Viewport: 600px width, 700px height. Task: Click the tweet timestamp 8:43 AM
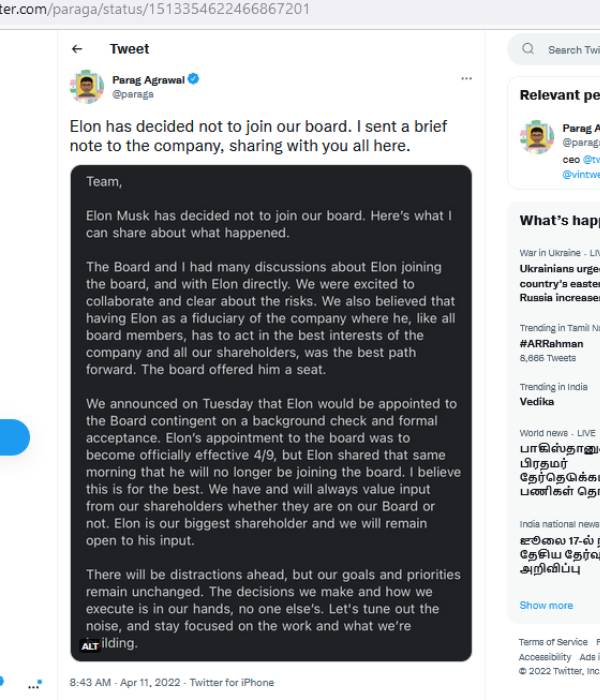click(x=91, y=682)
